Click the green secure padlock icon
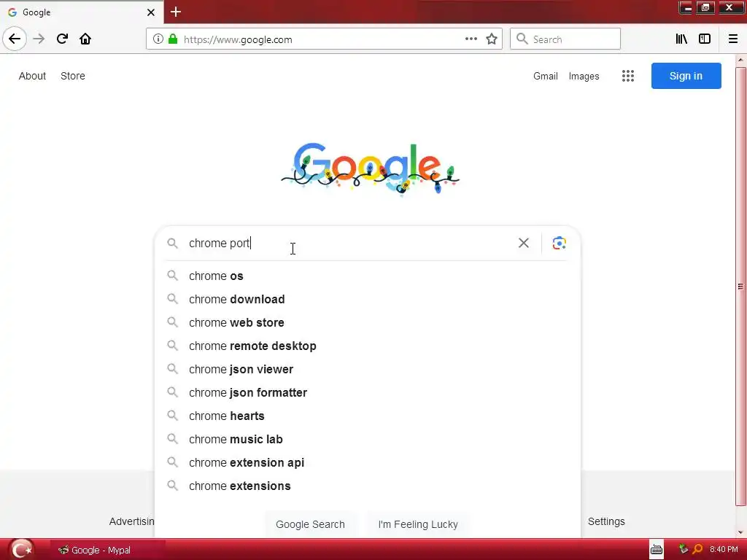 [173, 39]
